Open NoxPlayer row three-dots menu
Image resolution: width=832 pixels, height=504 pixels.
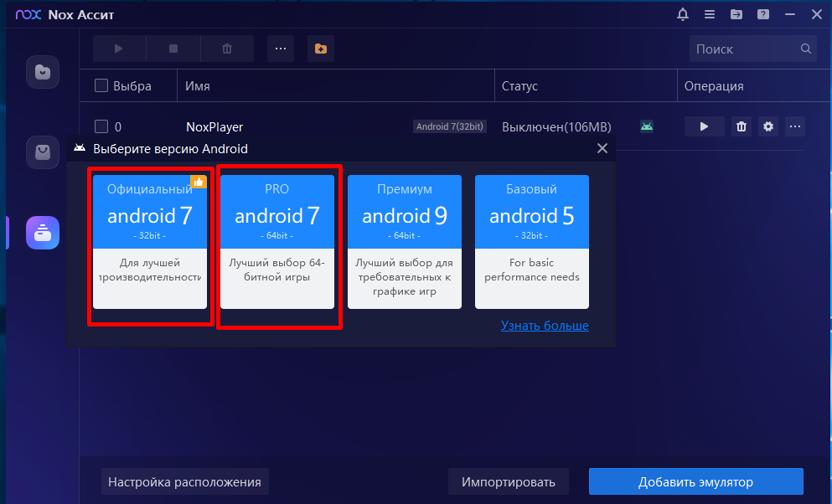(795, 126)
